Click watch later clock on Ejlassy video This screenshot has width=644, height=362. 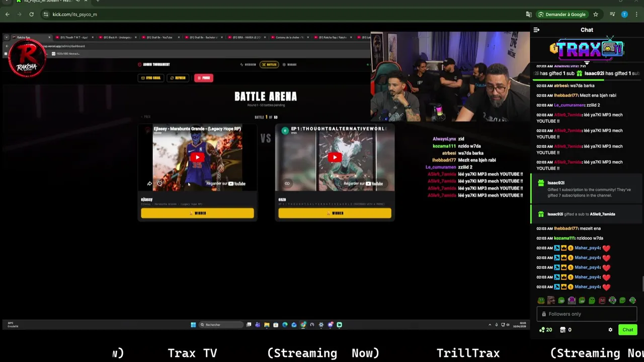(x=159, y=184)
